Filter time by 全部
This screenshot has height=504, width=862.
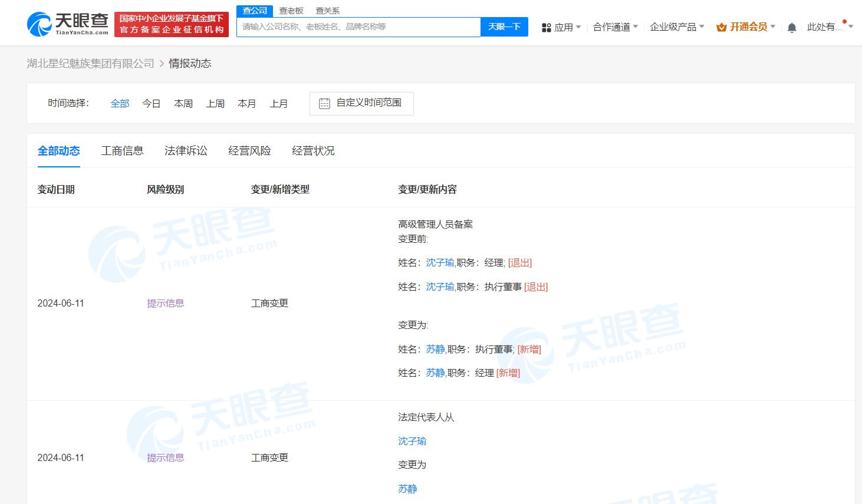click(x=120, y=103)
